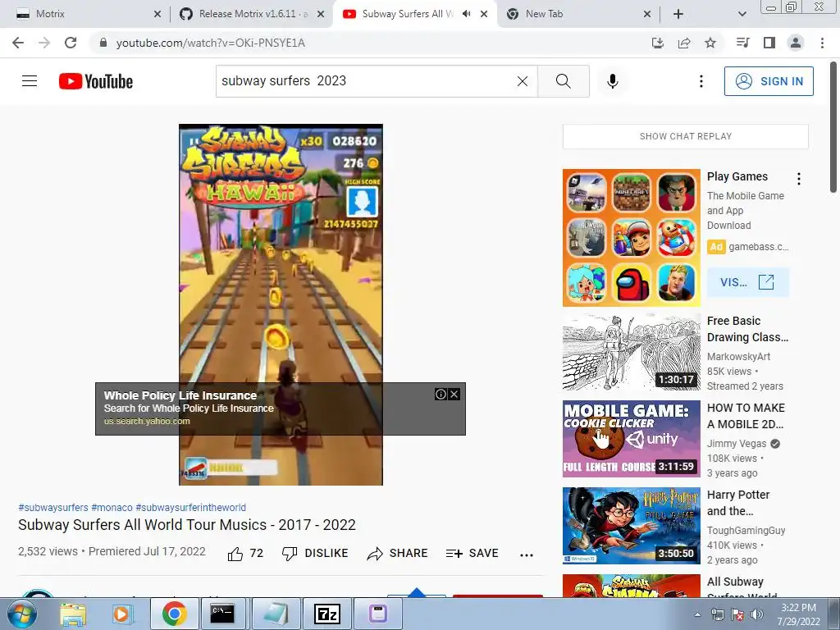Open a new browser tab
Image resolution: width=840 pixels, height=630 pixels.
click(x=678, y=14)
